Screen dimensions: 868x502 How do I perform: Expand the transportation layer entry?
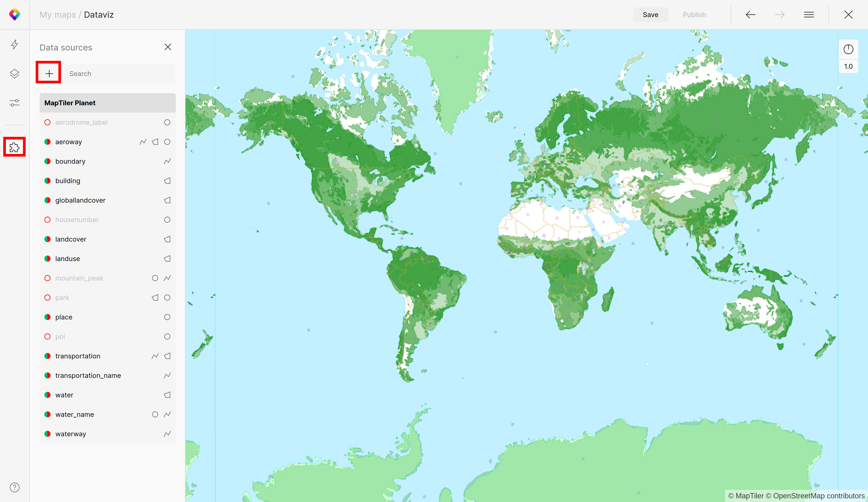tap(78, 356)
